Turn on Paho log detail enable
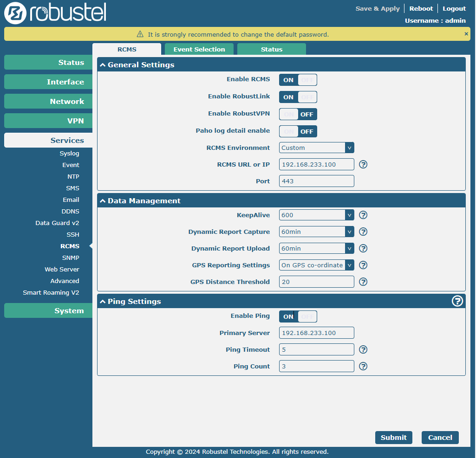 [298, 131]
